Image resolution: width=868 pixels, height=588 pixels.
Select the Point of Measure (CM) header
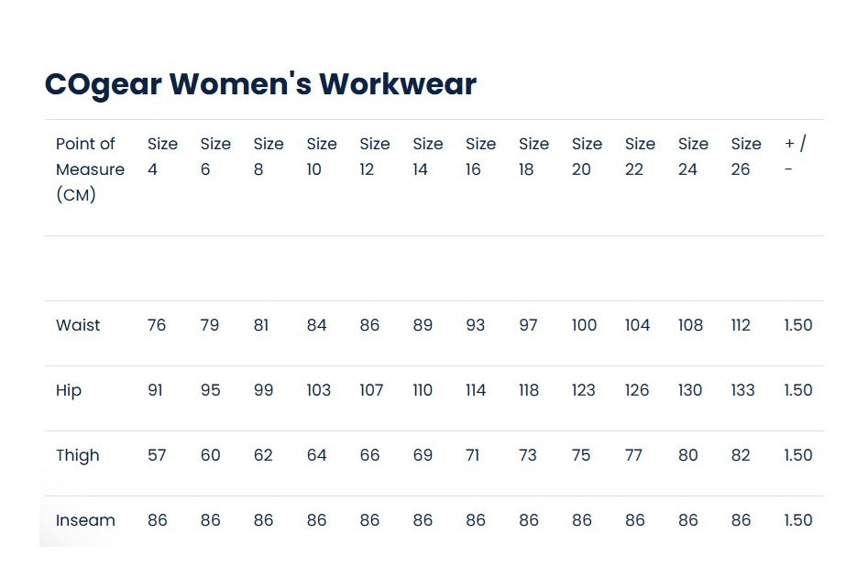90,169
